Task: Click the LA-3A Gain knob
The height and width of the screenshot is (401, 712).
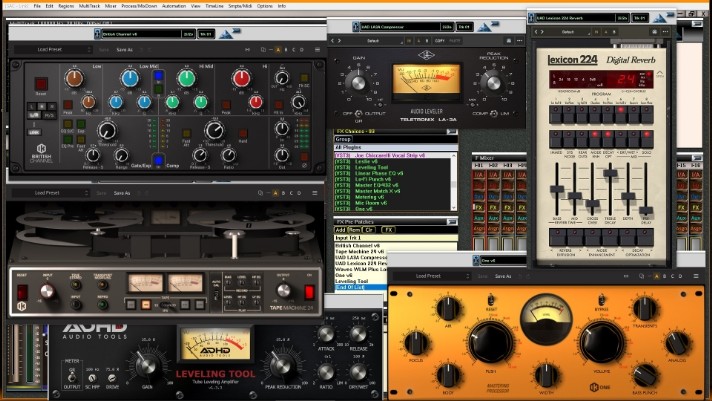Action: [358, 83]
